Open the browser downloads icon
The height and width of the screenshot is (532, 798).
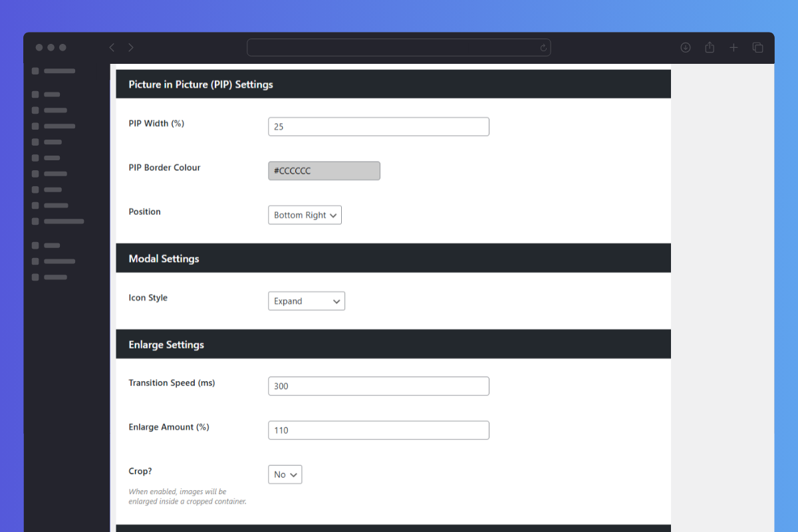(686, 47)
